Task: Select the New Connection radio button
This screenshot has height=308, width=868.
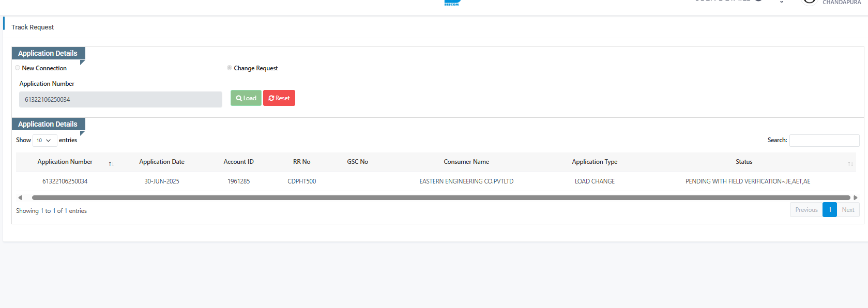Action: click(x=18, y=68)
